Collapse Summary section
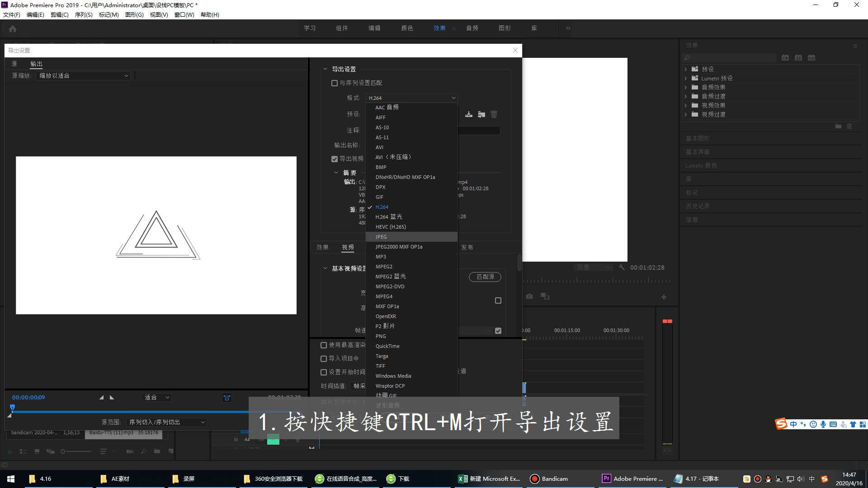868x488 pixels. pyautogui.click(x=336, y=173)
